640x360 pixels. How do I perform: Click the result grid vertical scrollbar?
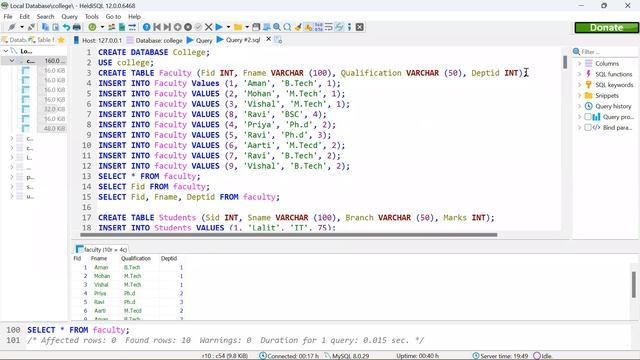point(633,284)
